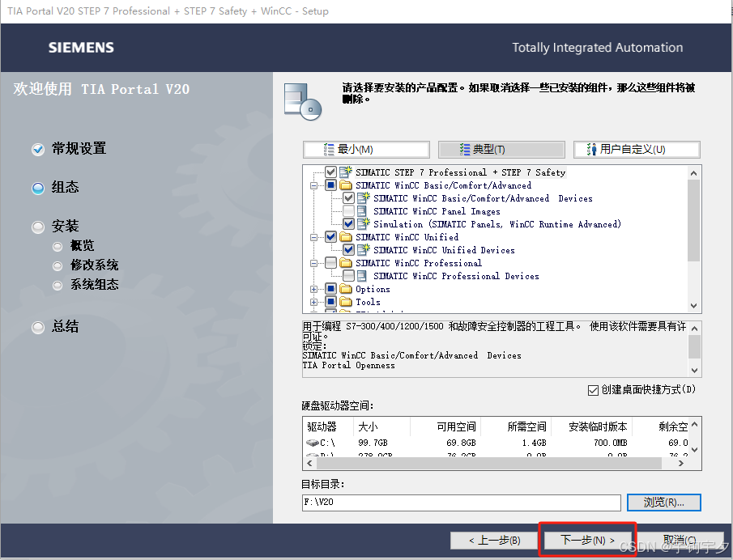Image resolution: width=733 pixels, height=560 pixels.
Task: Go to the 总结 step
Action: (55, 326)
